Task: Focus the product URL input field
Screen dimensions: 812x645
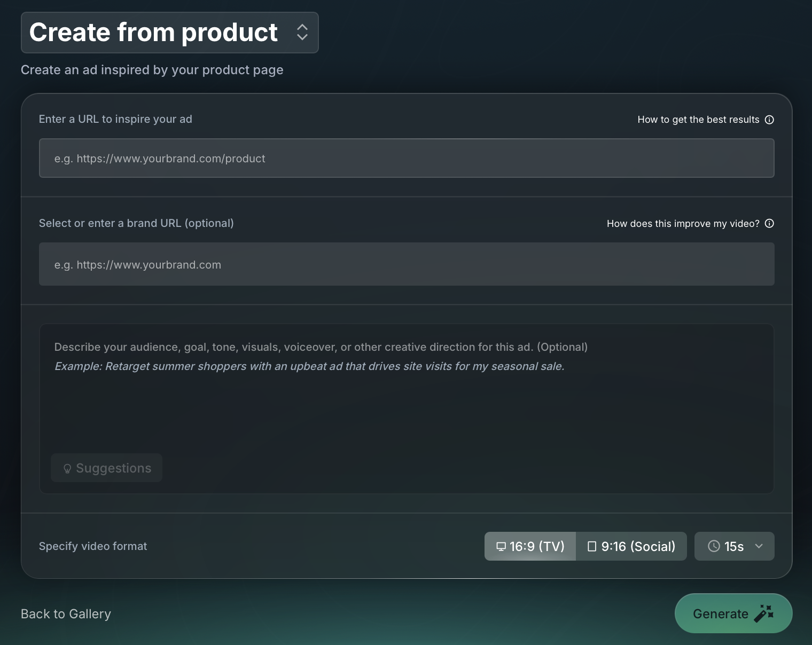Action: 407,158
